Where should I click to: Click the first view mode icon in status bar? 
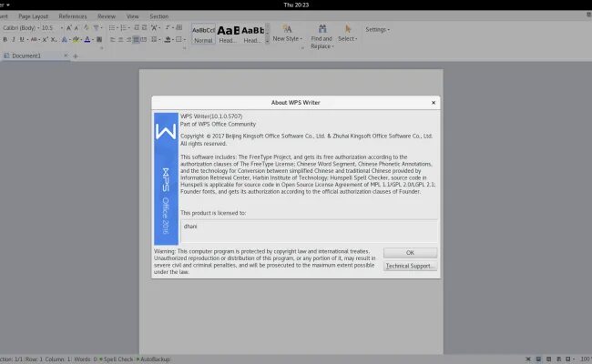[528, 359]
